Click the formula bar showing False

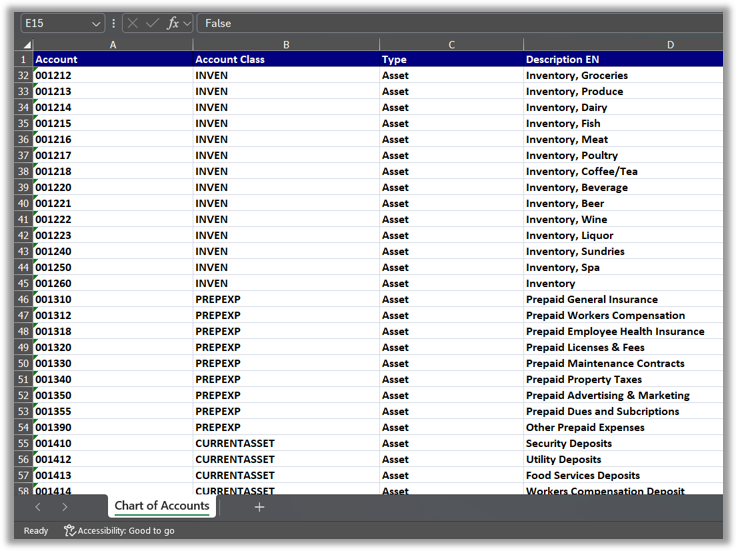point(450,23)
